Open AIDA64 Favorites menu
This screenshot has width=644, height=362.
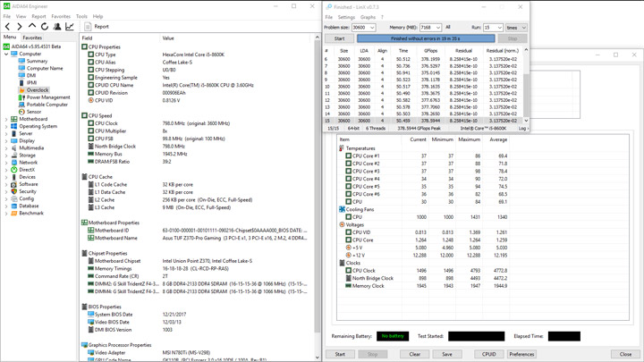pyautogui.click(x=61, y=16)
